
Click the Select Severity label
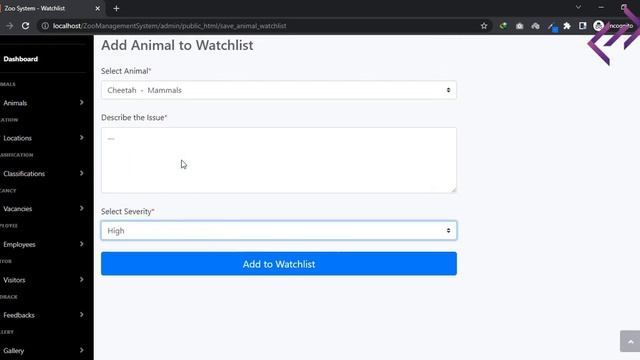(x=127, y=211)
